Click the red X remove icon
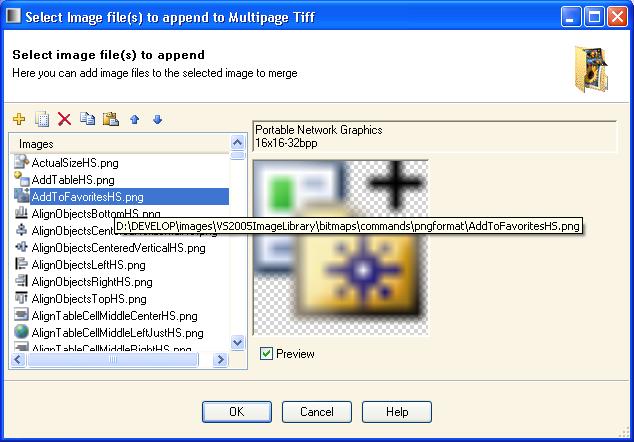The height and width of the screenshot is (442, 634). tap(64, 119)
